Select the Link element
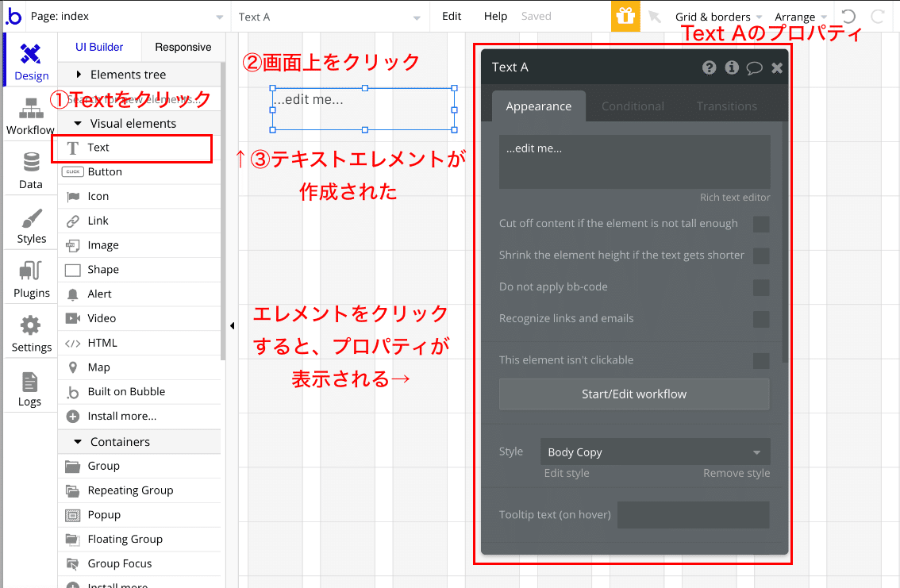The height and width of the screenshot is (588, 900). (140, 221)
